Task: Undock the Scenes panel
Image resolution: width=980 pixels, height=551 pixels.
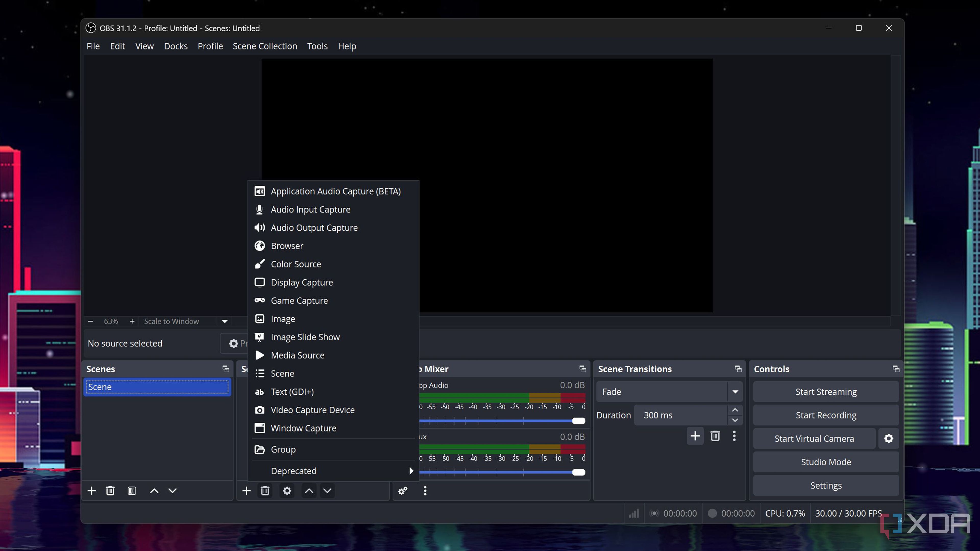Action: click(226, 369)
